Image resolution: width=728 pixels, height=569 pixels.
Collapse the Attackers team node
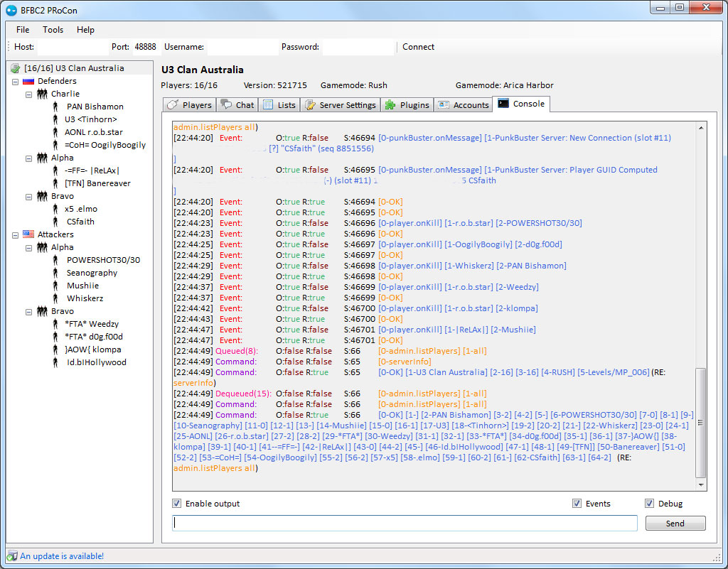tap(16, 234)
